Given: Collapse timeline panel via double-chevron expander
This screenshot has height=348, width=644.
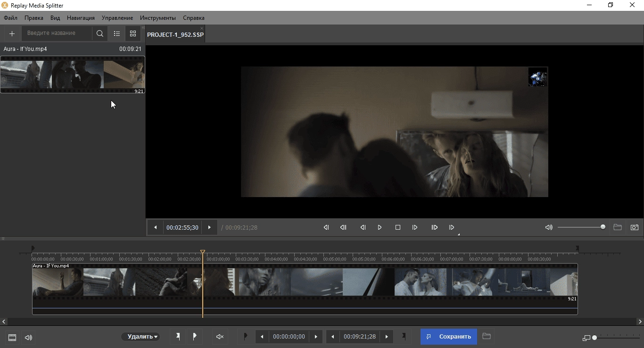Looking at the screenshot, I should coord(3,239).
